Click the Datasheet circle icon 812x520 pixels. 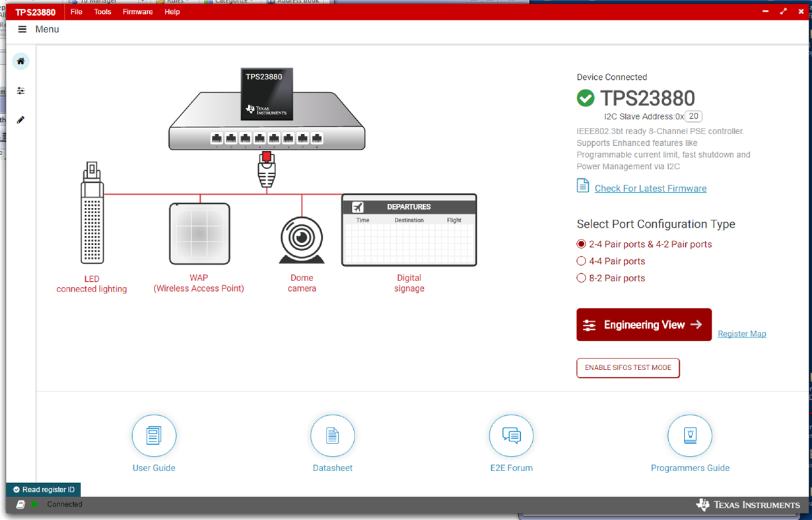click(333, 436)
